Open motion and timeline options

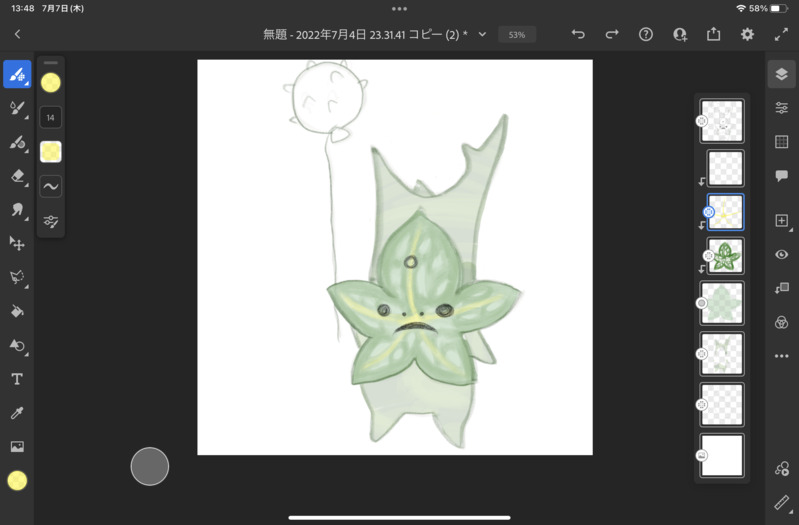click(781, 468)
